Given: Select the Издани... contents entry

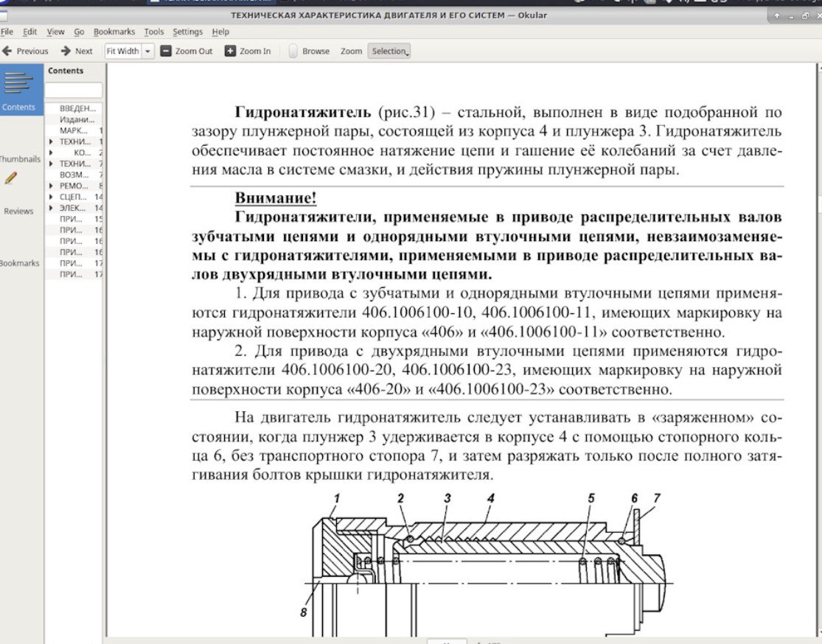Looking at the screenshot, I should click(77, 119).
